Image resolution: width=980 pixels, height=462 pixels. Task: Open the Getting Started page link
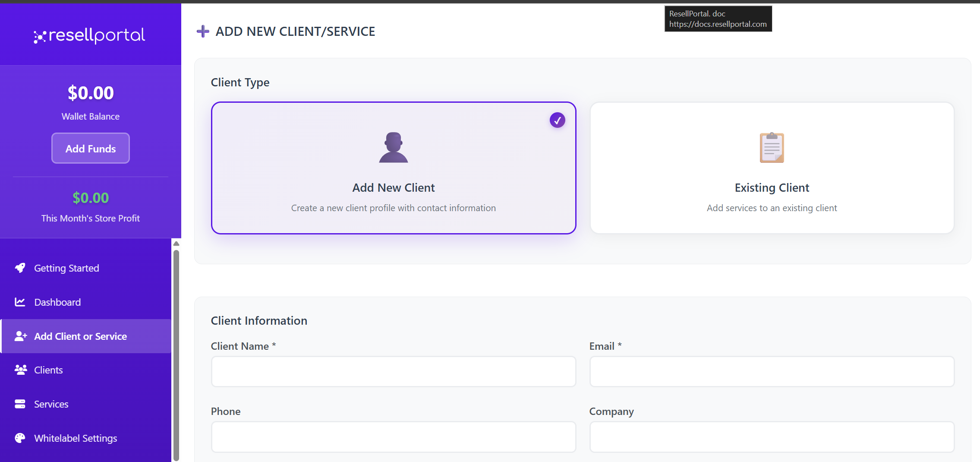coord(66,268)
